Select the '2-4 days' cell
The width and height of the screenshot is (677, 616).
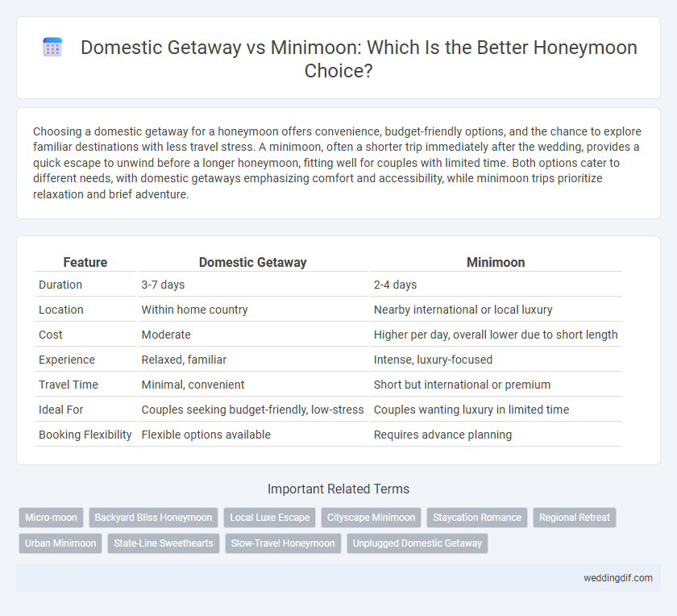point(496,285)
